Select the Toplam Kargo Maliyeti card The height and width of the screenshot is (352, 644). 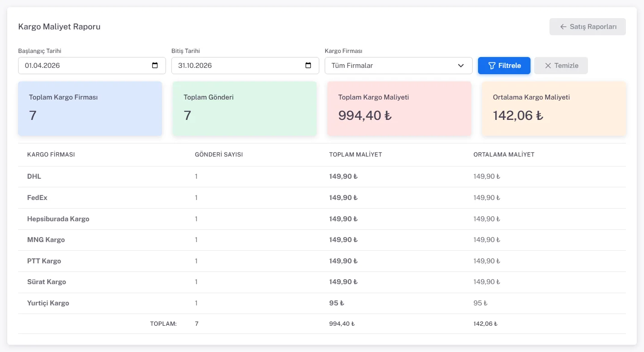(x=399, y=109)
